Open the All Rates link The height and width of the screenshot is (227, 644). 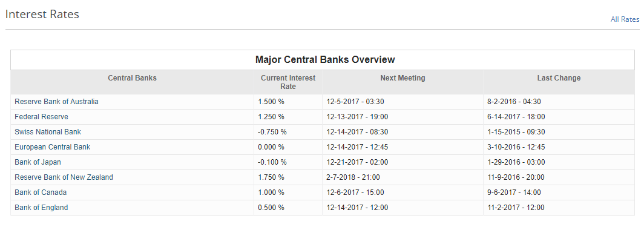click(625, 19)
